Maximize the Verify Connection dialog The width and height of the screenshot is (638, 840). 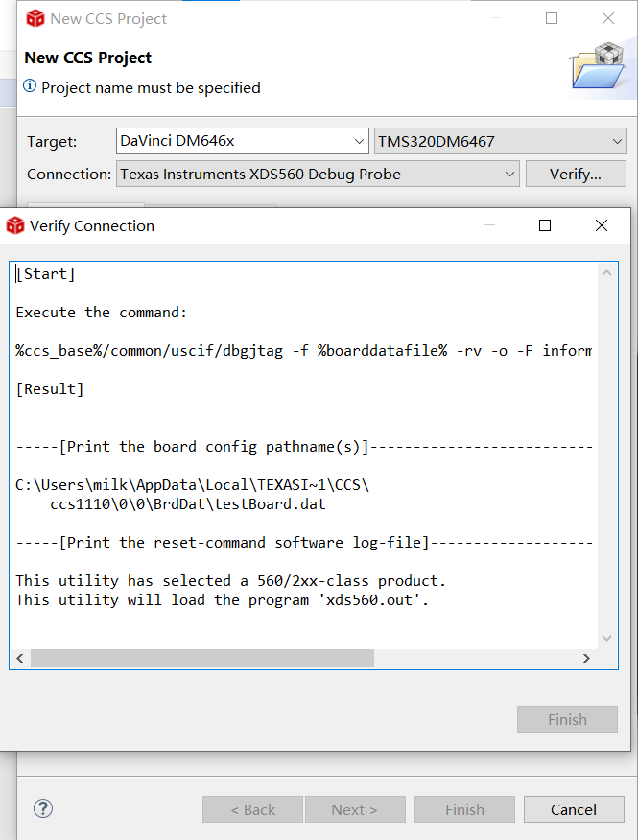[x=545, y=226]
